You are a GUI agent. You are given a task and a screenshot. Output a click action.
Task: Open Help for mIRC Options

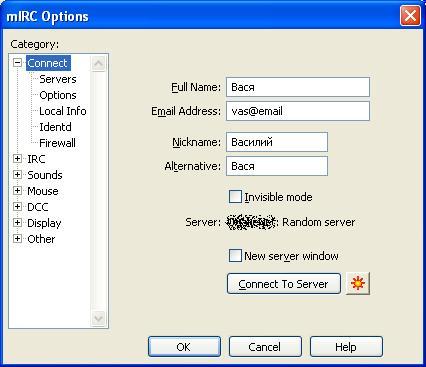pos(346,347)
